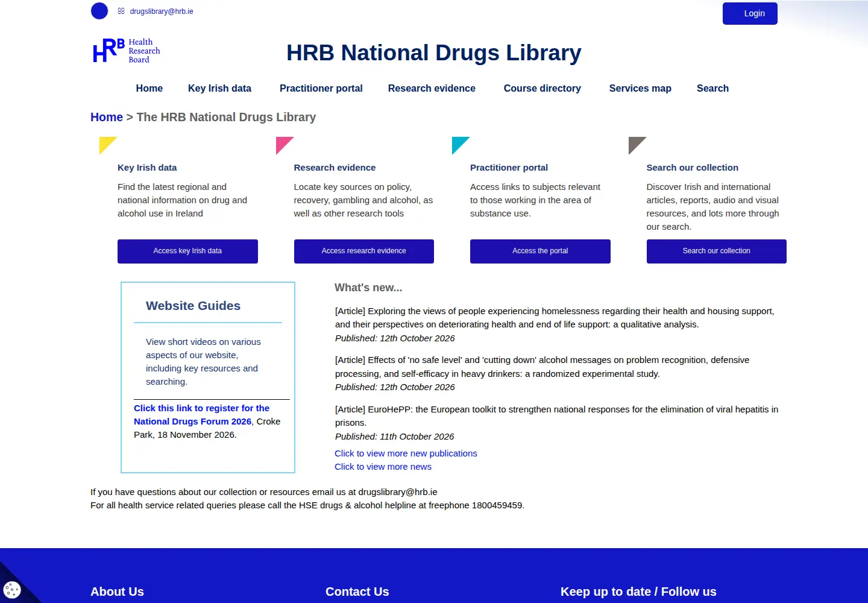Open the Website Guides heading link
868x603 pixels.
[193, 306]
